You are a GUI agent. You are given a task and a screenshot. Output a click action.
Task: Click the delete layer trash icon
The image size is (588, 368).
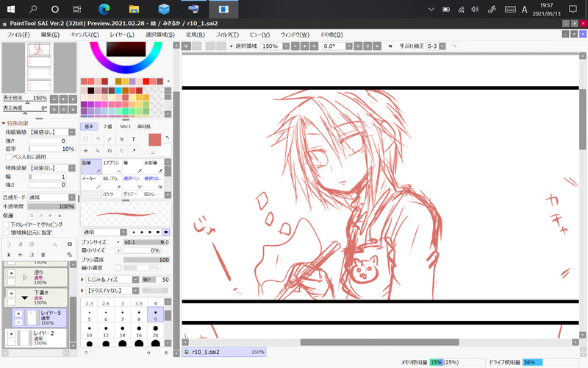[43, 255]
